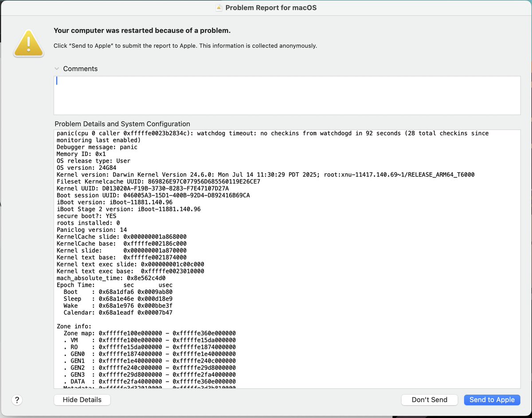Click the KernelCache slide line

click(121, 237)
